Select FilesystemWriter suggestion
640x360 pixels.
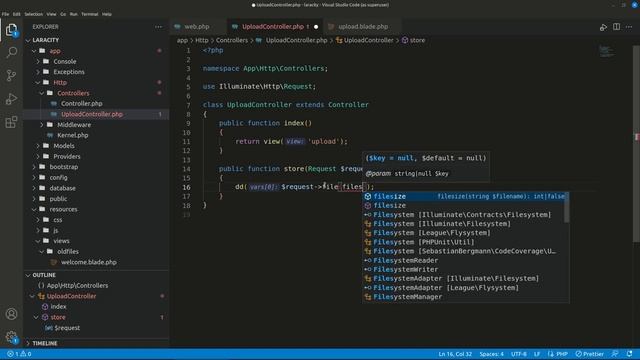[464, 269]
